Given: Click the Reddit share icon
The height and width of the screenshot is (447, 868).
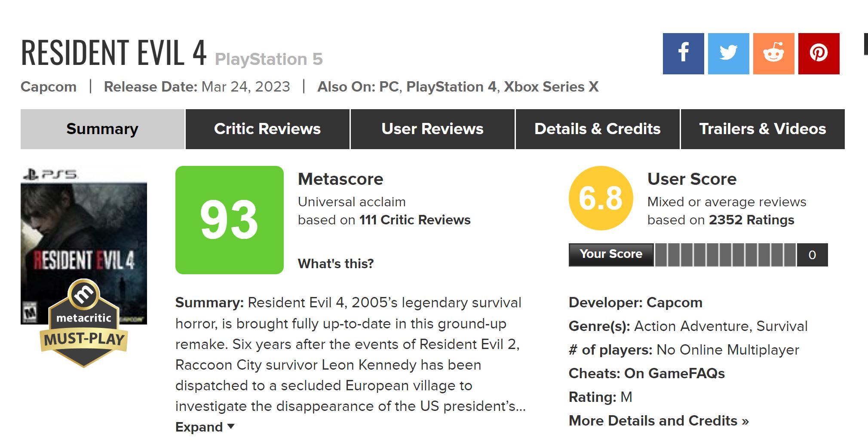Looking at the screenshot, I should point(773,54).
